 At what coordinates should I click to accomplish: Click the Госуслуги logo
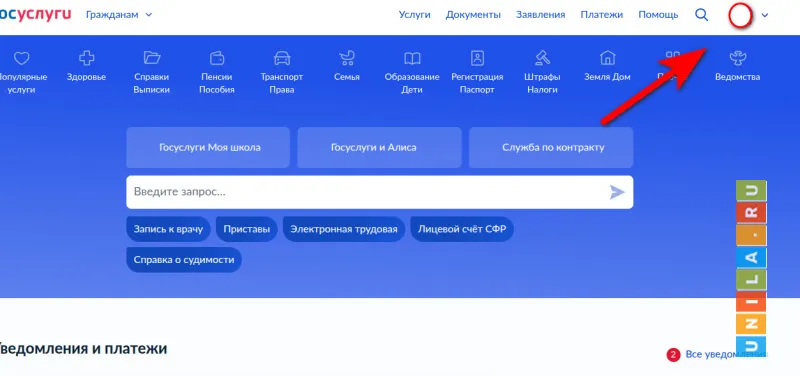35,14
